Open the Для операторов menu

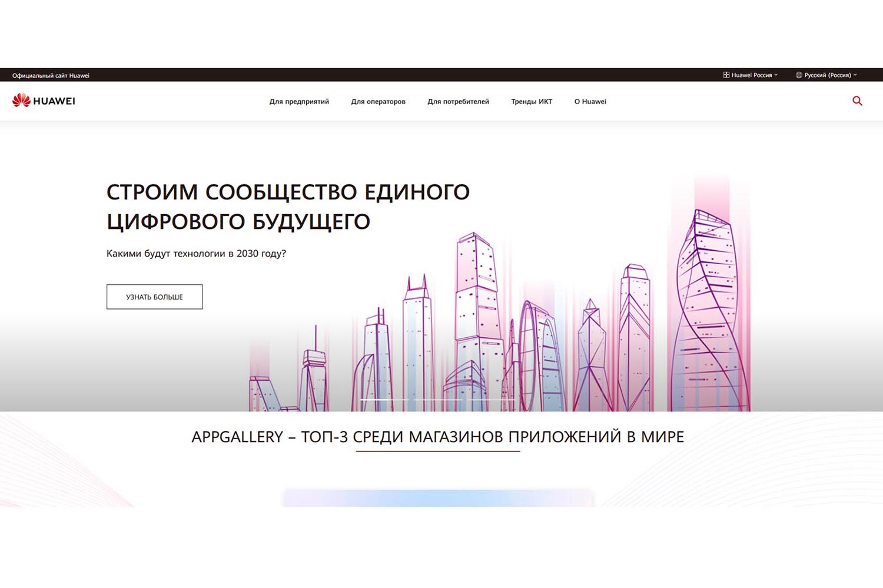coord(378,102)
